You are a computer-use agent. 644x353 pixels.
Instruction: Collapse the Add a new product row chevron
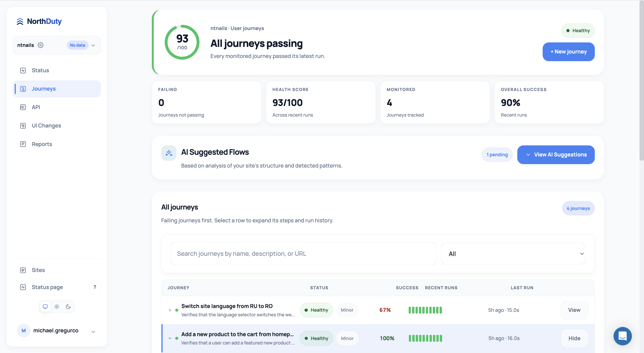[170, 339]
